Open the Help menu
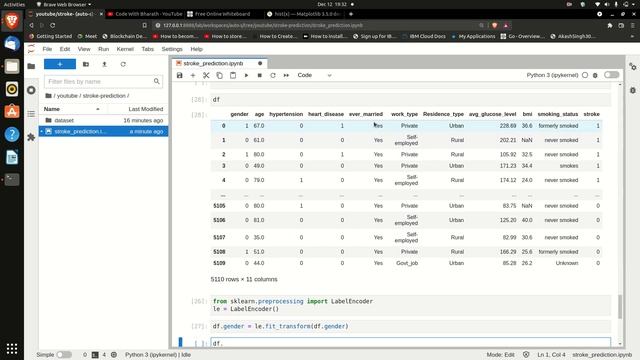640x360 pixels. [196, 49]
